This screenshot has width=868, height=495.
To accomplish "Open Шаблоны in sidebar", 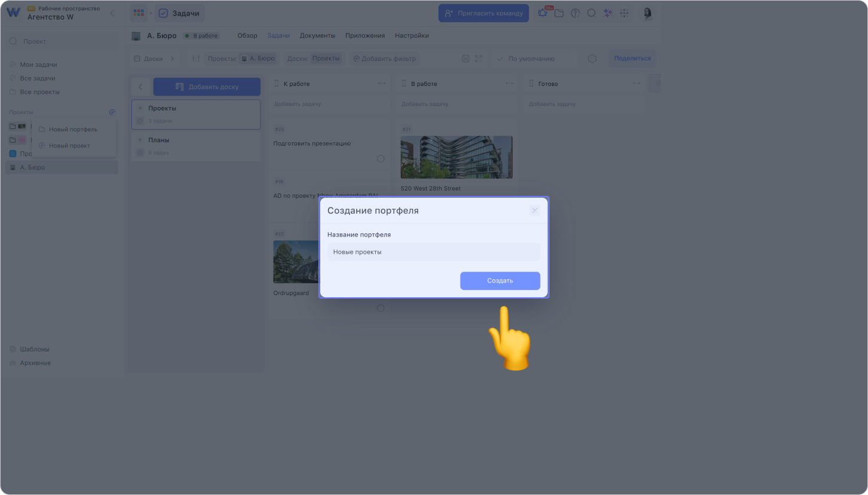I will [35, 349].
